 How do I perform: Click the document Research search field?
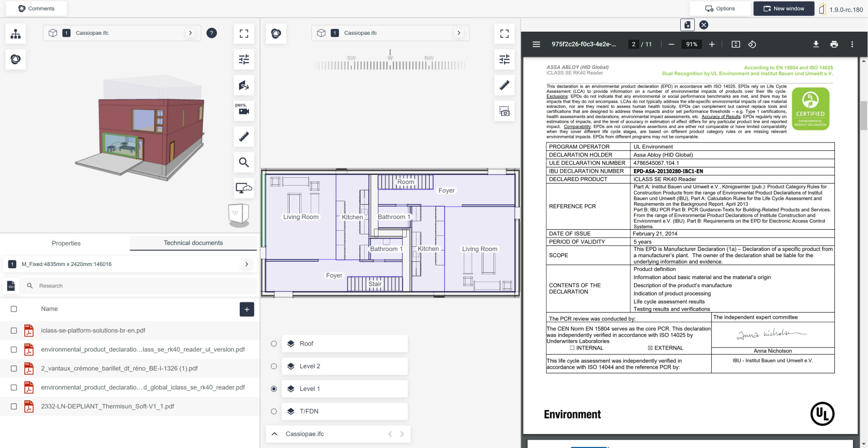pos(140,286)
